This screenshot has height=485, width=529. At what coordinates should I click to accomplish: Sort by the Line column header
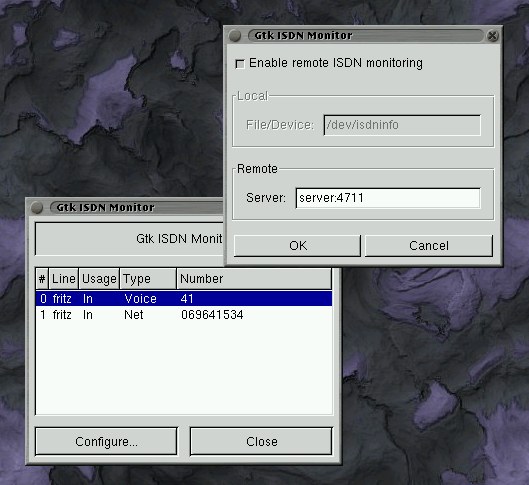[x=63, y=279]
